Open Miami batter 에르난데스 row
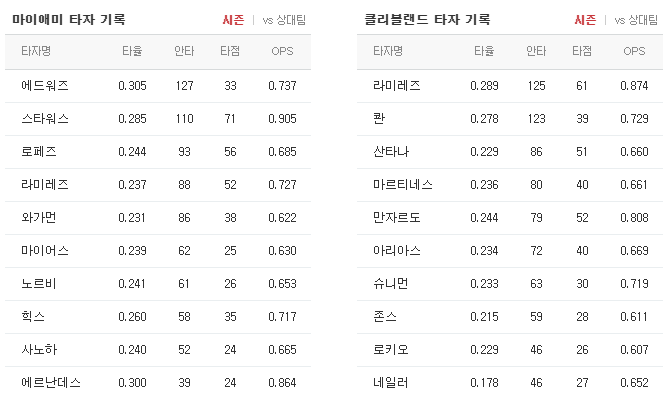Image resolution: width=665 pixels, height=401 pixels. (x=158, y=383)
